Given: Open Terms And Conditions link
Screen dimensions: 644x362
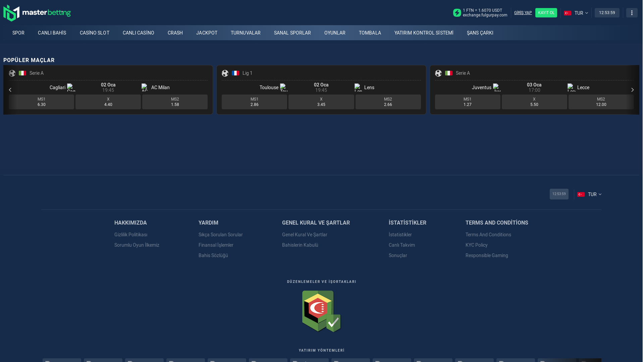Looking at the screenshot, I should coord(488,235).
